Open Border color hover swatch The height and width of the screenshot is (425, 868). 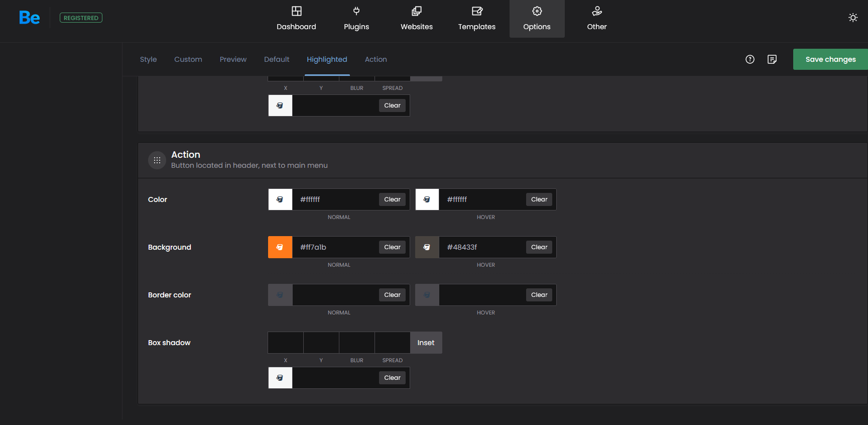427,295
